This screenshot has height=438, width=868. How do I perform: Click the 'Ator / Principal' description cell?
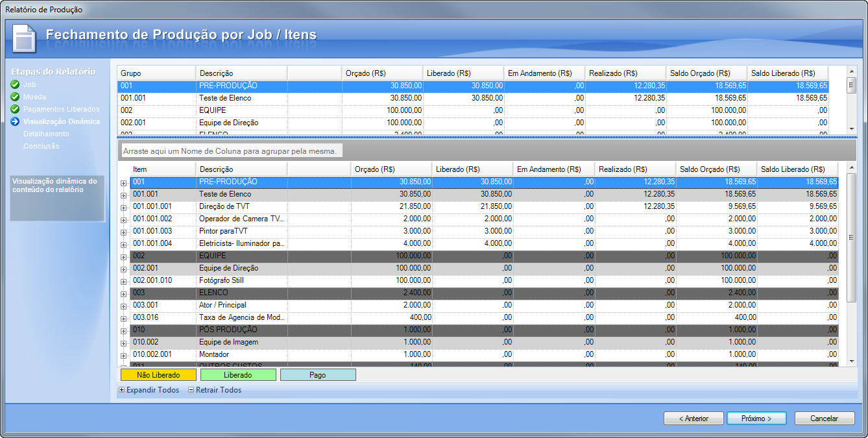[241, 305]
